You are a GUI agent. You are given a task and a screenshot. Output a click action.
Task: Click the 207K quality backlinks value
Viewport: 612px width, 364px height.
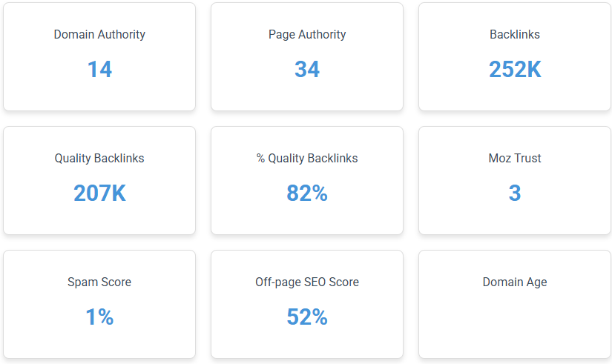pyautogui.click(x=99, y=193)
